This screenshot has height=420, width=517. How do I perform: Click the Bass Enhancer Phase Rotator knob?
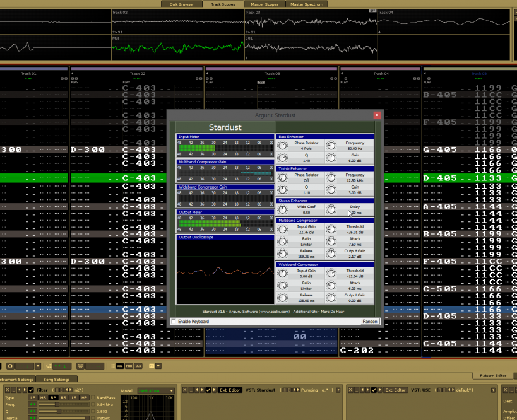[283, 146]
